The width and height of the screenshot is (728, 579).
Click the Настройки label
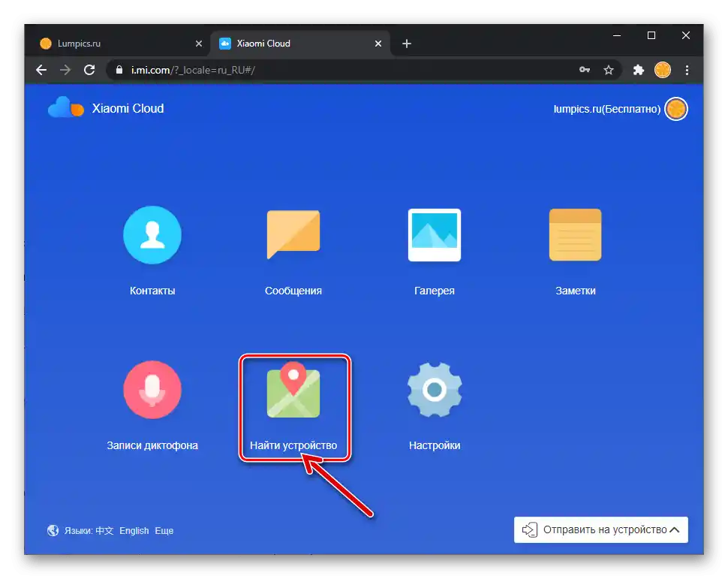[435, 445]
